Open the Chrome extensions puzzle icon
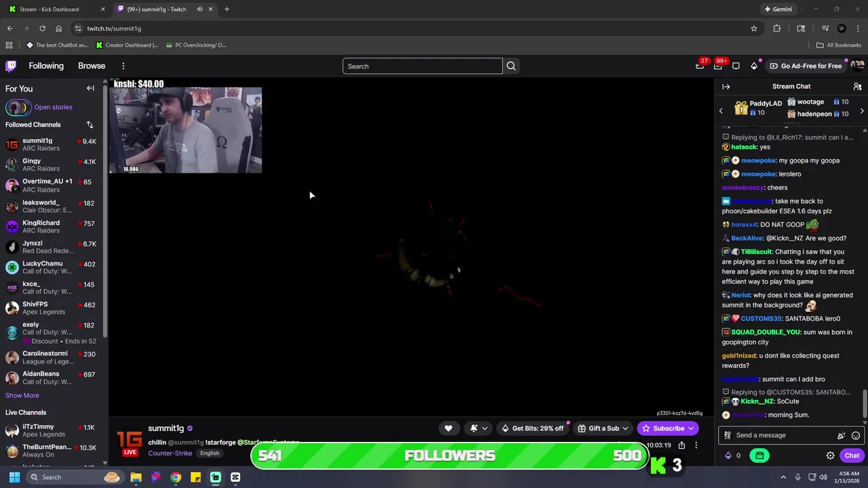The width and height of the screenshot is (868, 488). [776, 28]
